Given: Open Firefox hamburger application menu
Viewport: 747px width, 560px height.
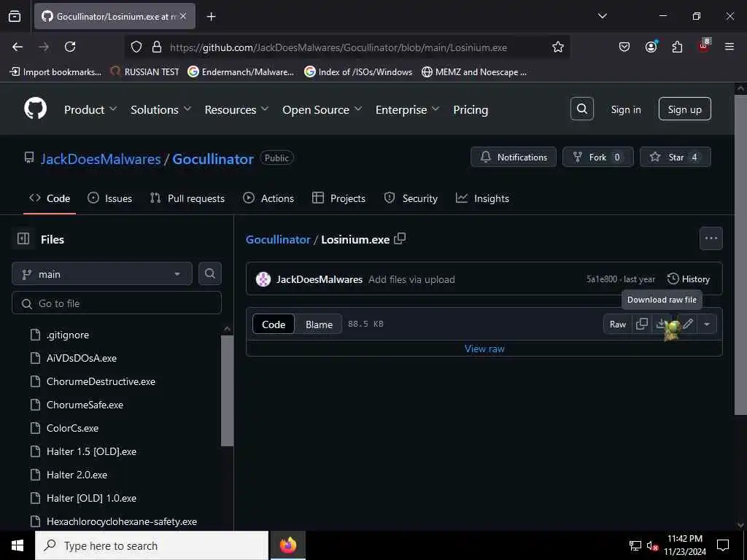Looking at the screenshot, I should point(729,47).
